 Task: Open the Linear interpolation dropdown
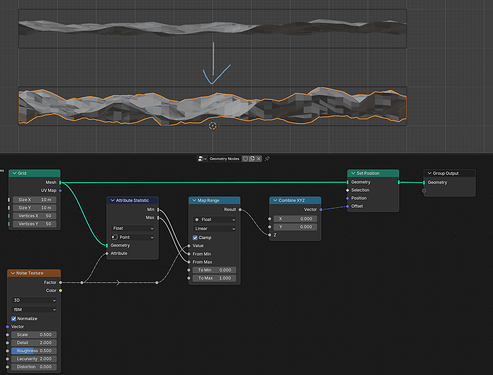[x=215, y=229]
